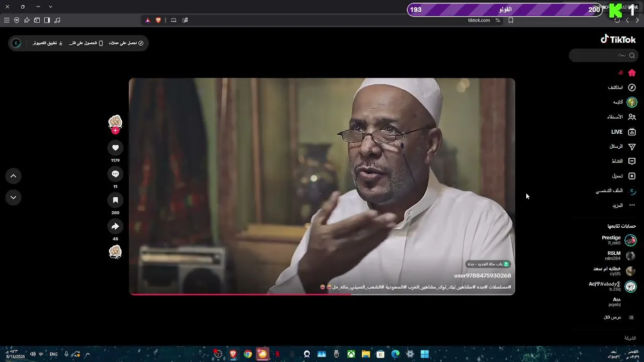Open the profile avatar in the top pill
Image resolution: width=644 pixels, height=362 pixels.
pyautogui.click(x=16, y=43)
